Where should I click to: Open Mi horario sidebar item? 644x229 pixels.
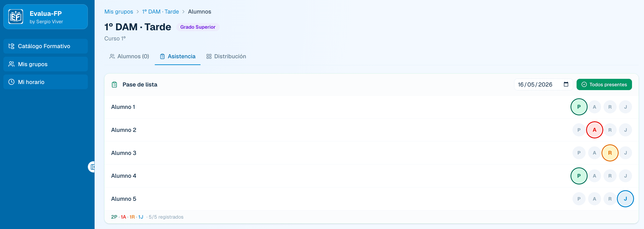click(x=45, y=82)
